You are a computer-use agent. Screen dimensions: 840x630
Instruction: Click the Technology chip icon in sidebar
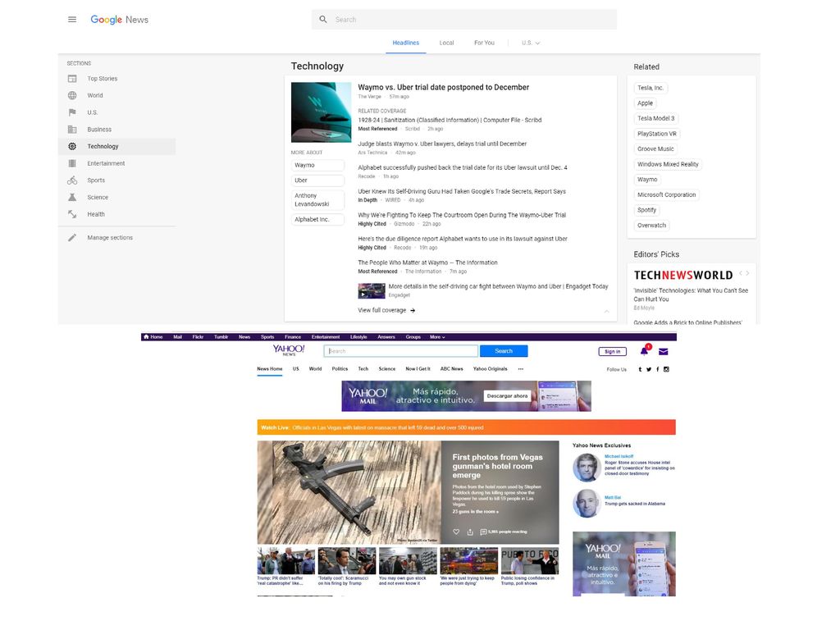point(72,146)
